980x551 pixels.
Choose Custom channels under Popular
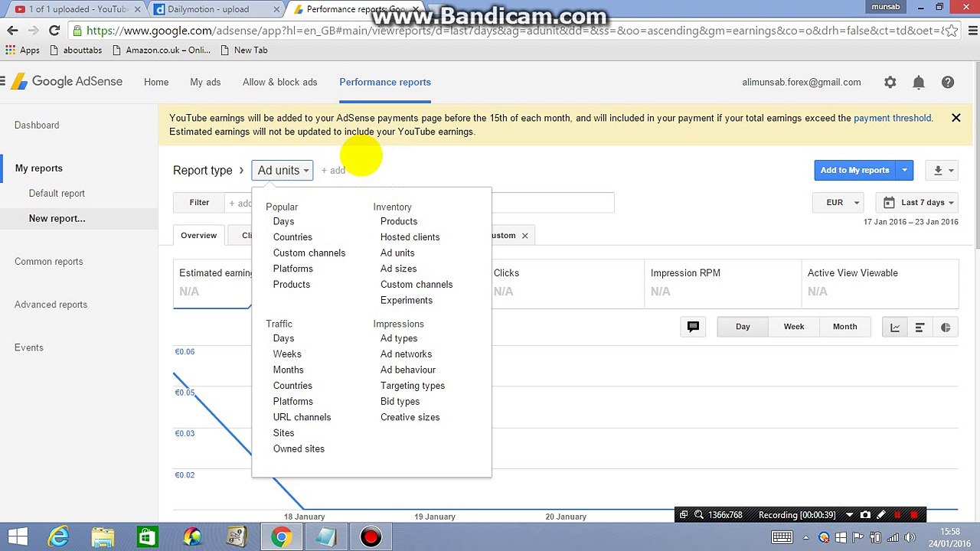[x=309, y=253]
